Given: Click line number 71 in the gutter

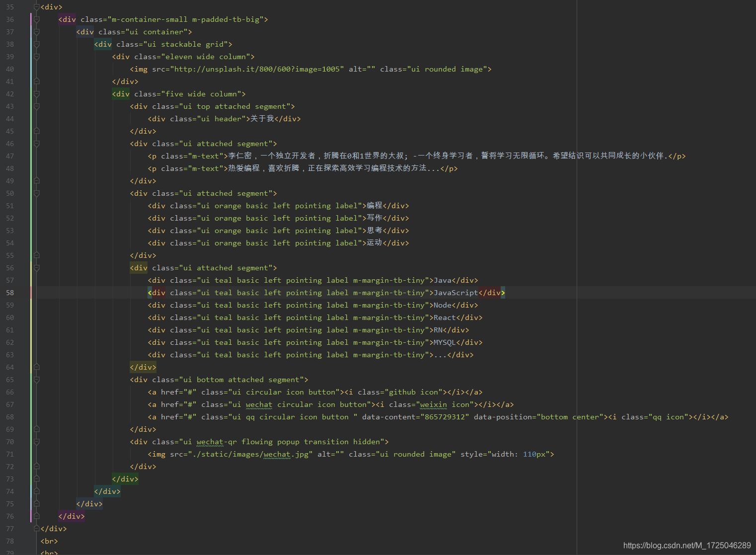Looking at the screenshot, I should tap(10, 454).
